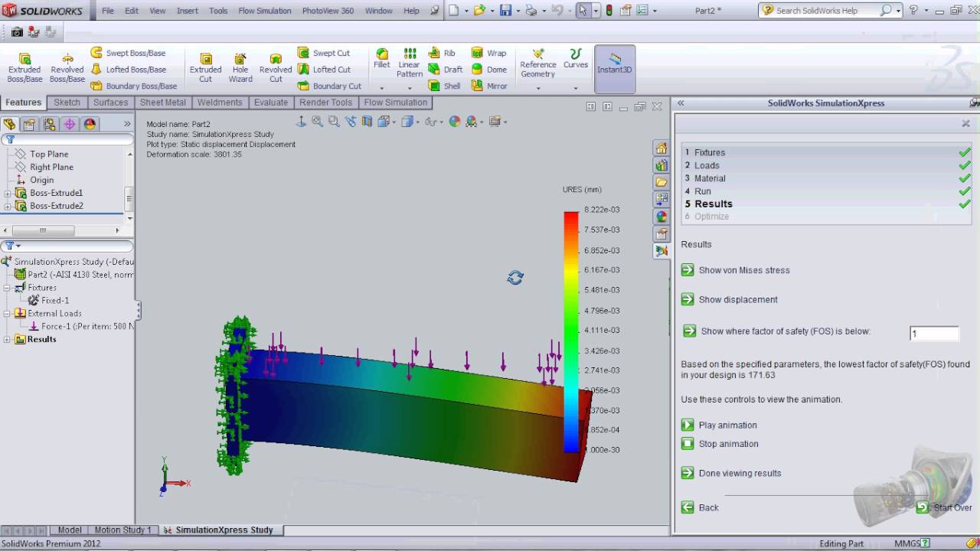Open the File menu
This screenshot has height=551, width=980.
click(108, 11)
